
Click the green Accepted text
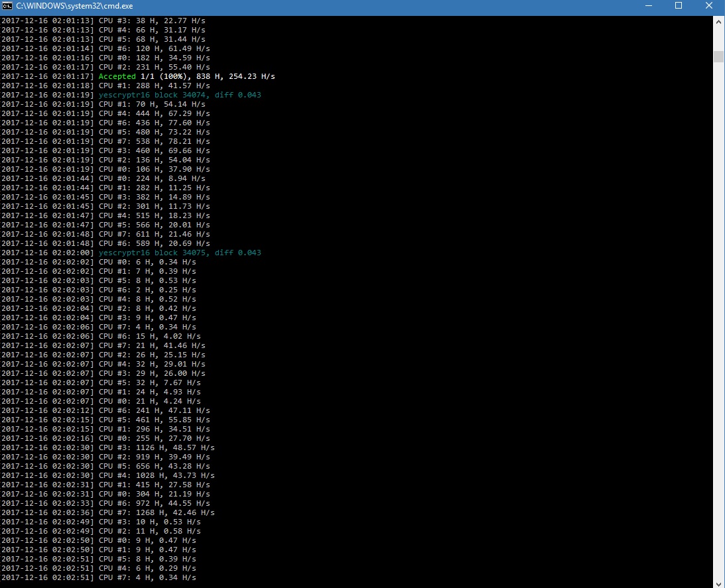coord(117,76)
